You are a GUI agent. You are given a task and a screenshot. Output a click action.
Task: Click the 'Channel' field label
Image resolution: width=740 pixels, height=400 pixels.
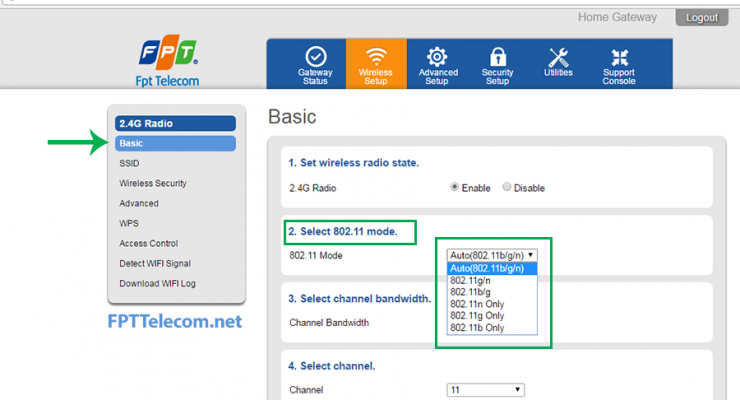pyautogui.click(x=306, y=390)
